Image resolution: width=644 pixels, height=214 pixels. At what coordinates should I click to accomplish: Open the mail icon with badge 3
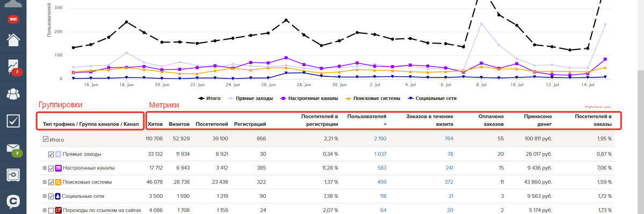coord(13,148)
